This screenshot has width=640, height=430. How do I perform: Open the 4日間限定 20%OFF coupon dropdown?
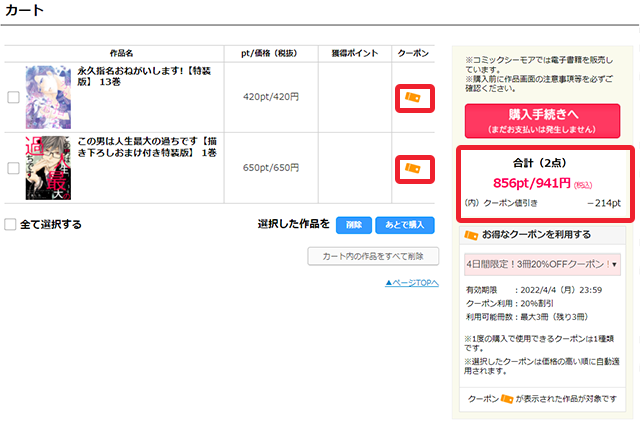pos(542,264)
